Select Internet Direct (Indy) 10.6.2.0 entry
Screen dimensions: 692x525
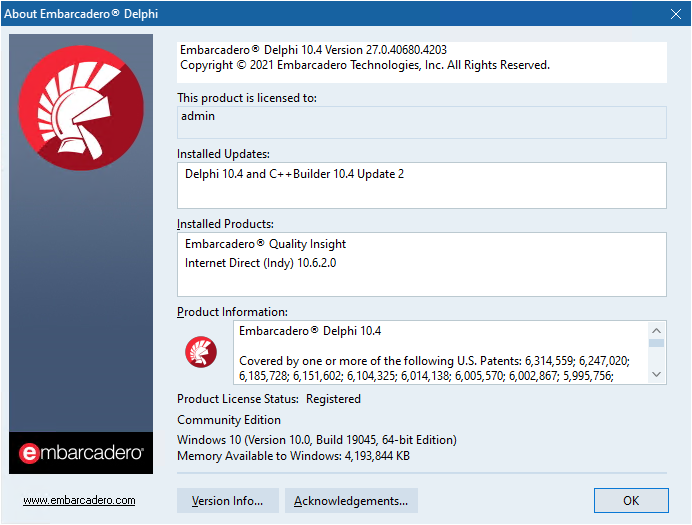coord(260,263)
